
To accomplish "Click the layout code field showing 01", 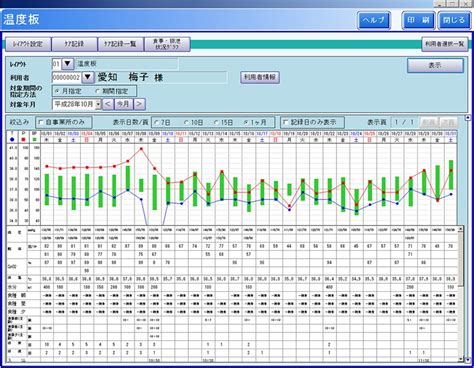I will (57, 64).
